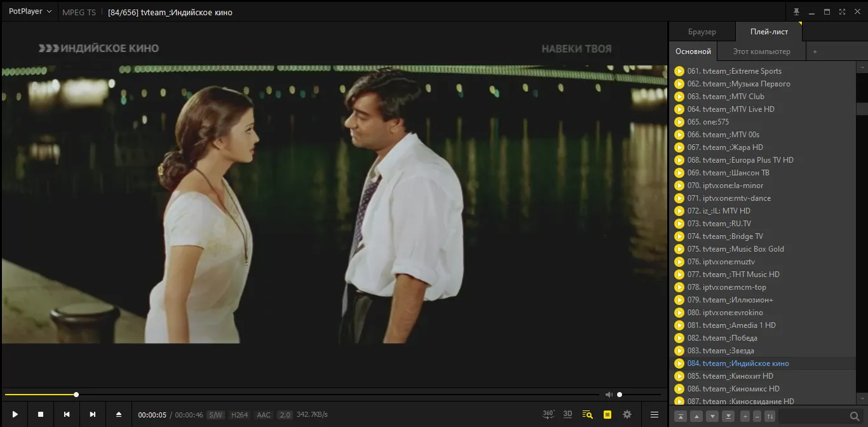The width and height of the screenshot is (868, 427).
Task: Click the playlist search icon in control bar
Action: 588,414
